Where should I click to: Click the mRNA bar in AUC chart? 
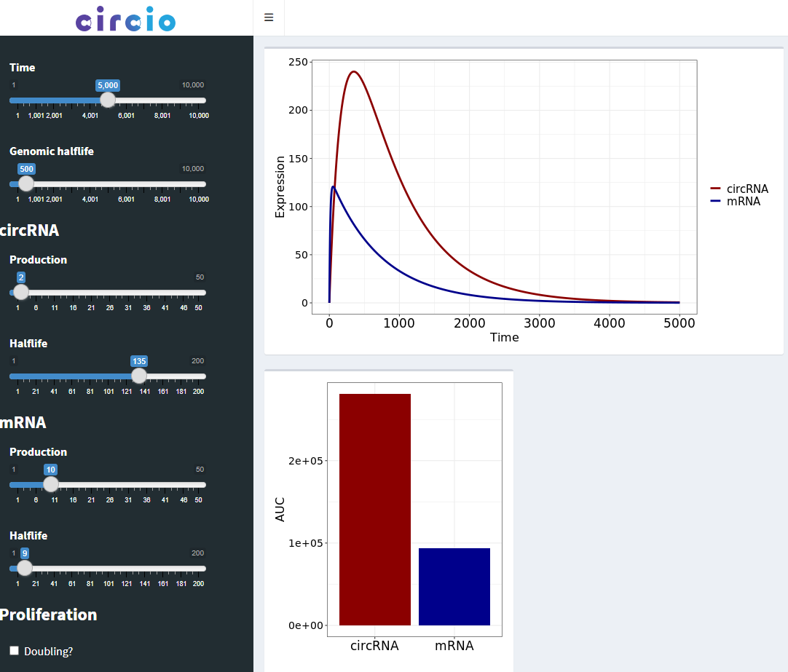pos(454,586)
